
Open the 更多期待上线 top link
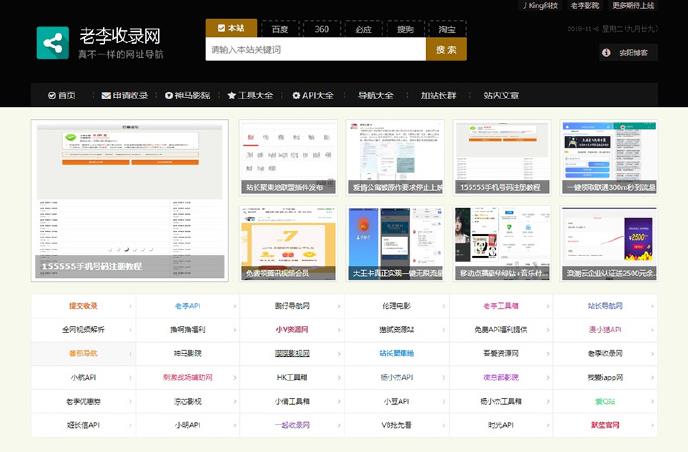coord(633,6)
